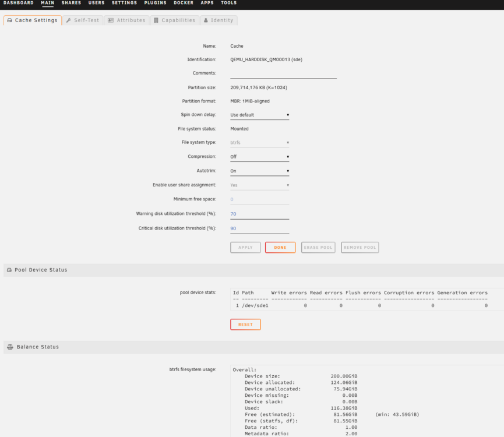Image resolution: width=504 pixels, height=437 pixels.
Task: Click the Name value Cache
Action: pos(237,46)
